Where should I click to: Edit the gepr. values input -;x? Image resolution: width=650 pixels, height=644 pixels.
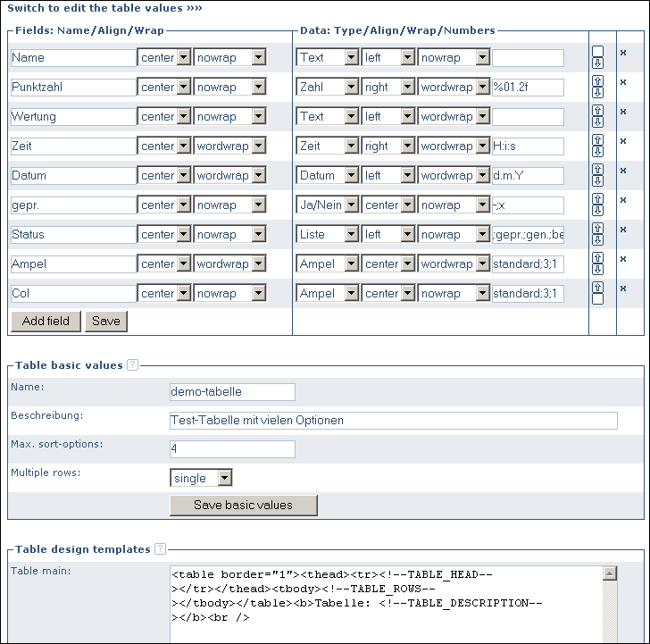click(x=528, y=205)
